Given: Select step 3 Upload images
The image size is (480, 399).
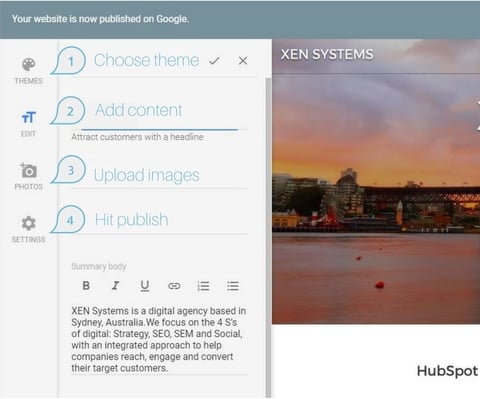Looking at the screenshot, I should [x=147, y=175].
